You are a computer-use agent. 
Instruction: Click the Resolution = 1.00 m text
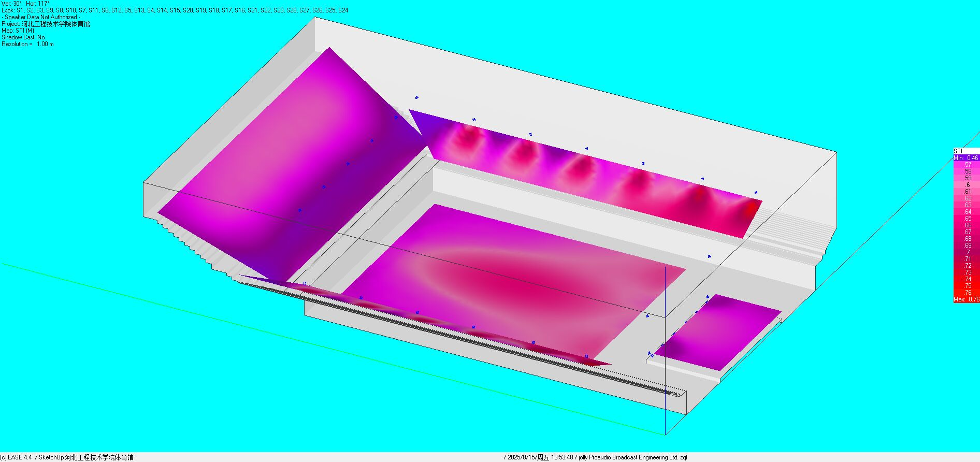[x=27, y=44]
